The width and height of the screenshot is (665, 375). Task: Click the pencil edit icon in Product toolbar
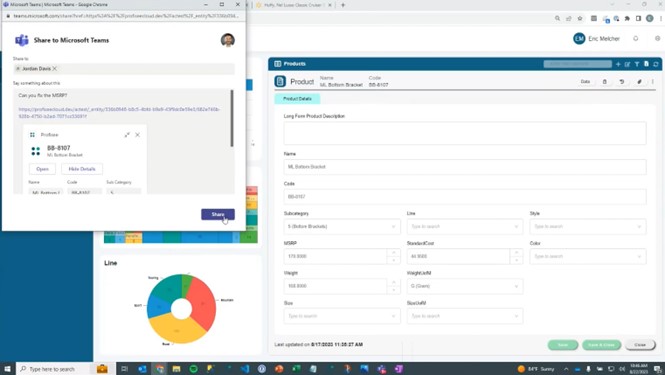[x=639, y=81]
